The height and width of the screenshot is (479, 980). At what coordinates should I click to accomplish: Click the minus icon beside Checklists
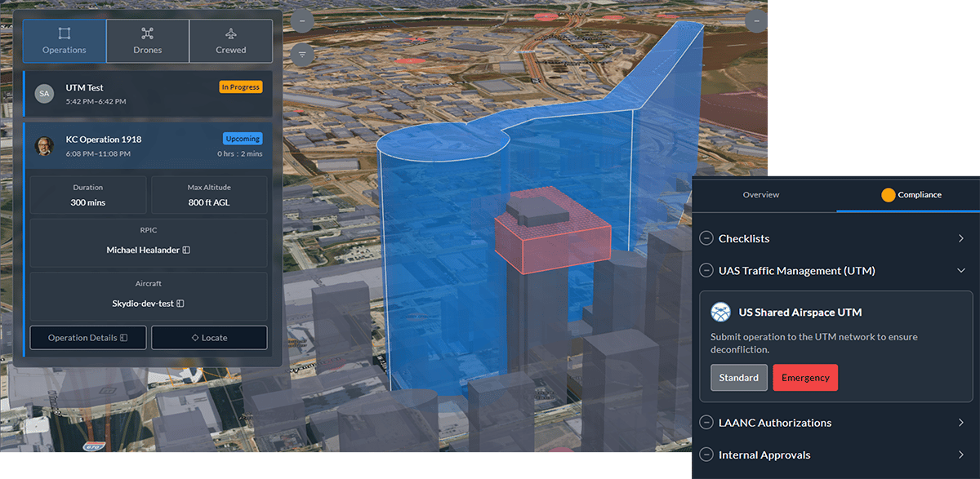(706, 238)
